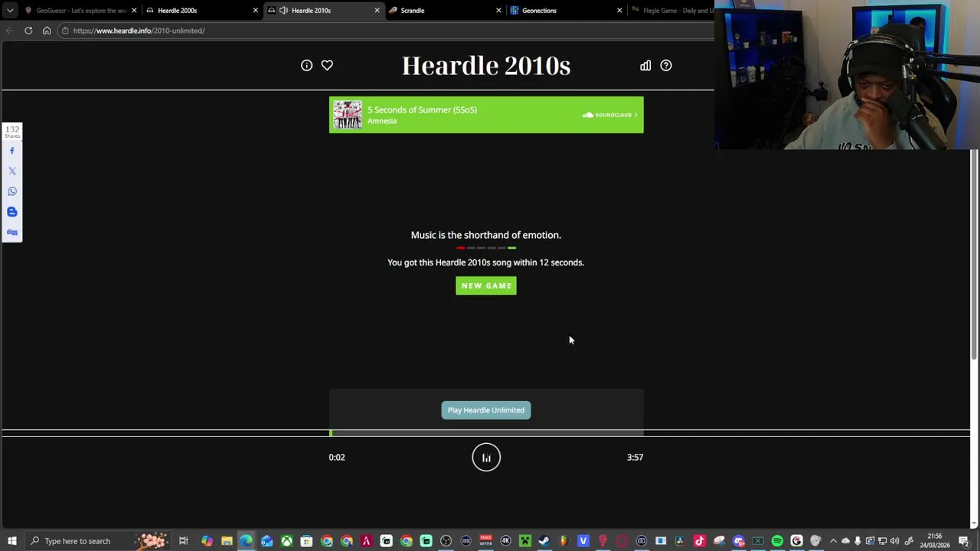
Task: Share the page via the WhatsApp icon
Action: pyautogui.click(x=12, y=191)
